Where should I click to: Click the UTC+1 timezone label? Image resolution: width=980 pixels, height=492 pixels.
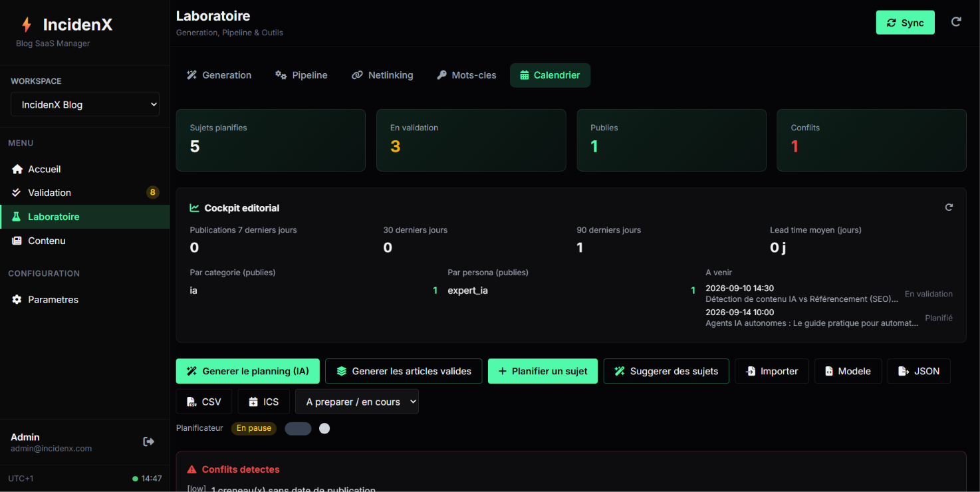[x=21, y=479]
